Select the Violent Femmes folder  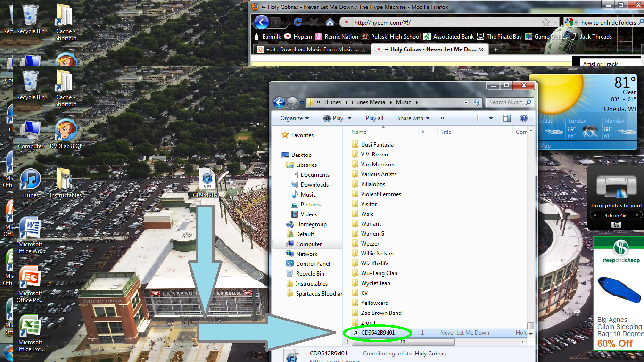(376, 194)
